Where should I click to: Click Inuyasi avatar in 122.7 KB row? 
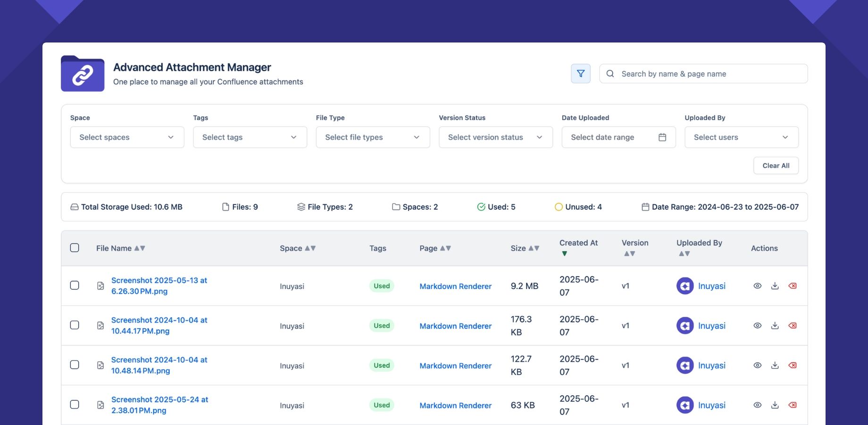click(685, 365)
